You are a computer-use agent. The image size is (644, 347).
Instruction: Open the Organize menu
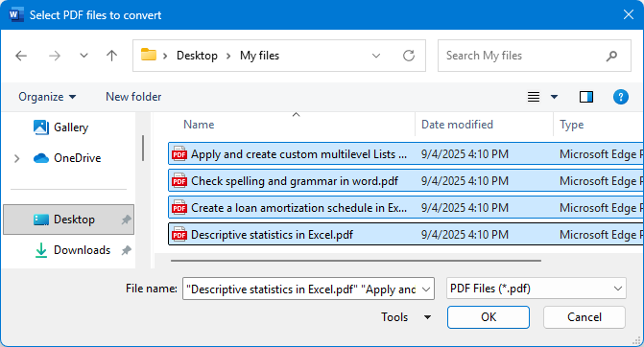click(x=47, y=97)
